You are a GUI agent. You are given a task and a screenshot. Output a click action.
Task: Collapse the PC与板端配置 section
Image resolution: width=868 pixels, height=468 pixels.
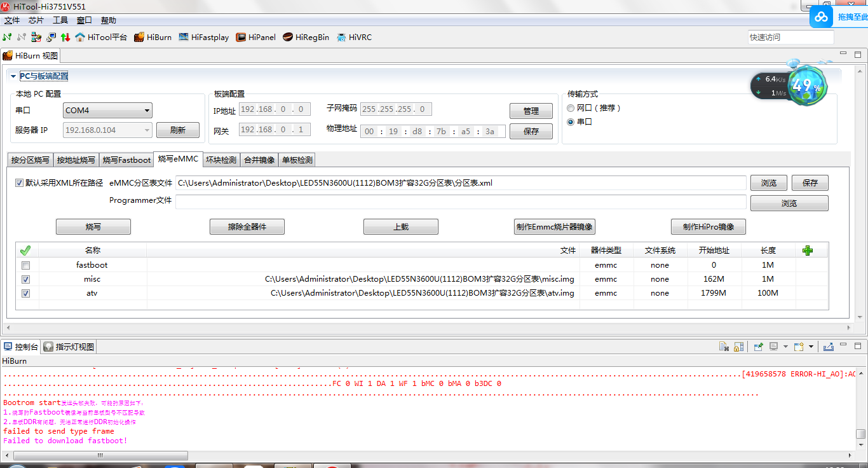tap(13, 76)
